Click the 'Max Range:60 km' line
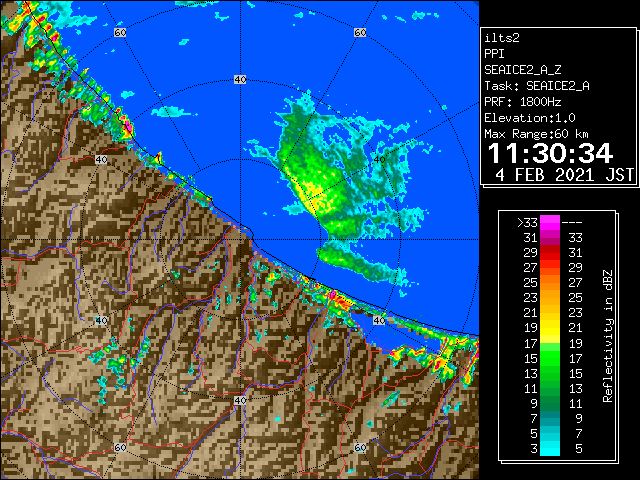This screenshot has width=640, height=480. 536,134
